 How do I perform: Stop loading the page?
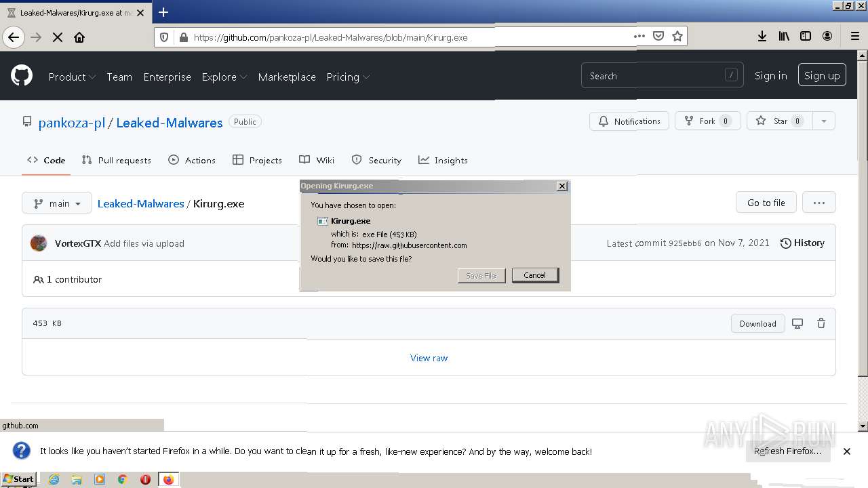tap(58, 37)
